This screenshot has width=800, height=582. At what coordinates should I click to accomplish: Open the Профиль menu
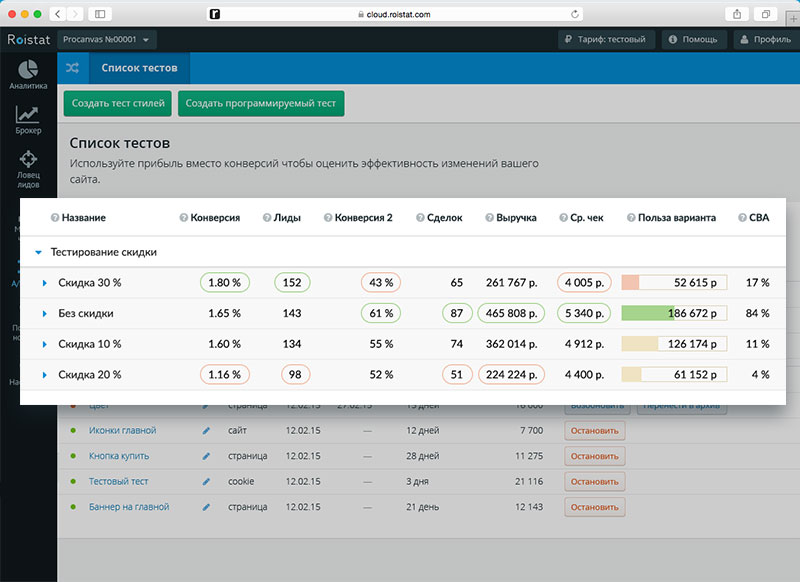click(x=765, y=40)
